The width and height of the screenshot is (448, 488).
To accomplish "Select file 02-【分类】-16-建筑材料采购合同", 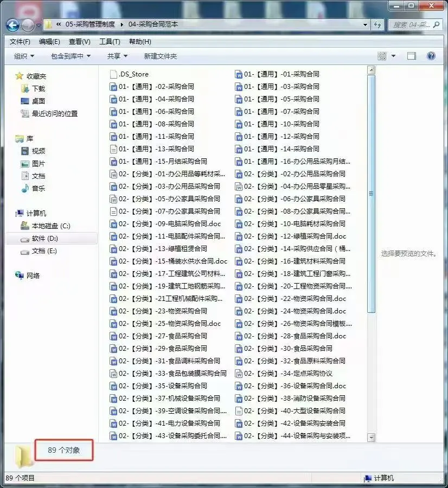I will coord(290,261).
